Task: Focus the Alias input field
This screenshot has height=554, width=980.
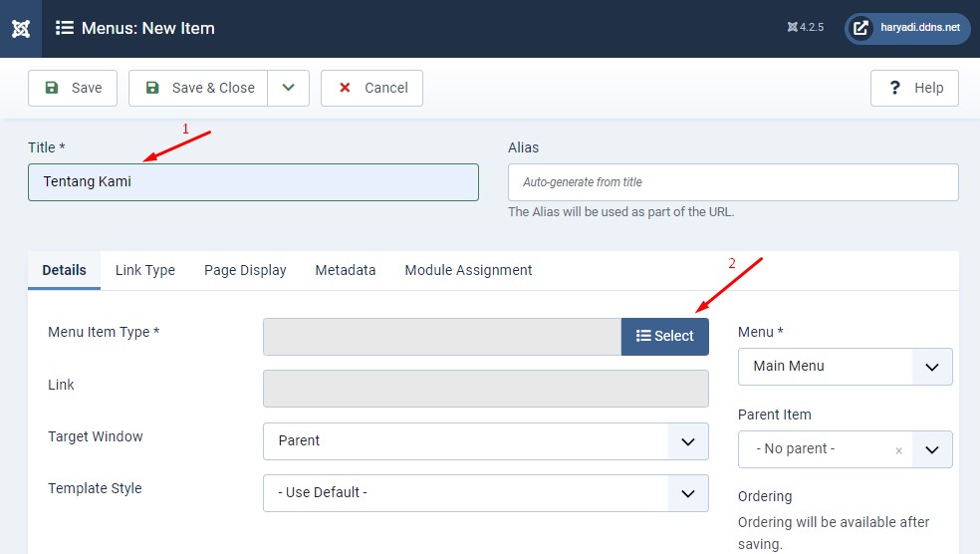Action: pos(733,182)
